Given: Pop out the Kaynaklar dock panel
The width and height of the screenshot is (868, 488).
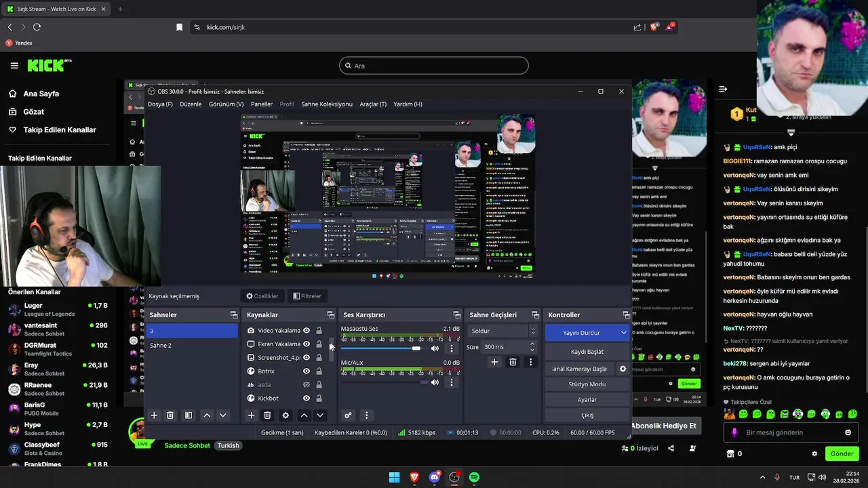Looking at the screenshot, I should (331, 315).
